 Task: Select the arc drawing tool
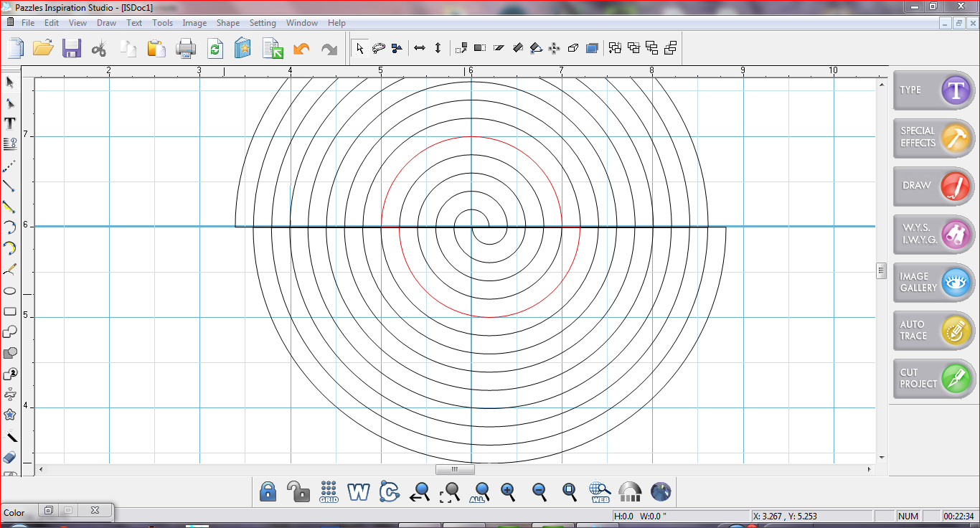click(10, 227)
